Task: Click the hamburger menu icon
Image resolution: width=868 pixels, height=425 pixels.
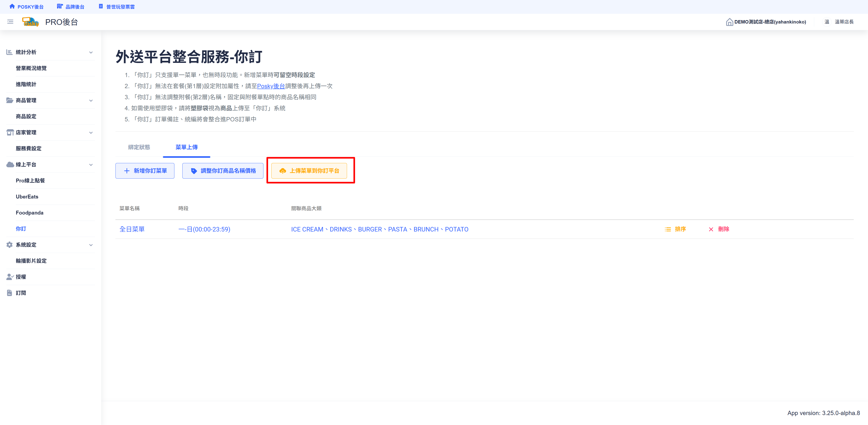Action: [x=10, y=22]
